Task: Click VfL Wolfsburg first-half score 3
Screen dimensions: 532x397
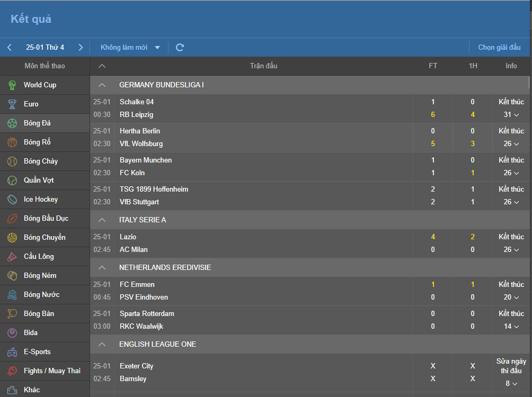Action: tap(473, 144)
